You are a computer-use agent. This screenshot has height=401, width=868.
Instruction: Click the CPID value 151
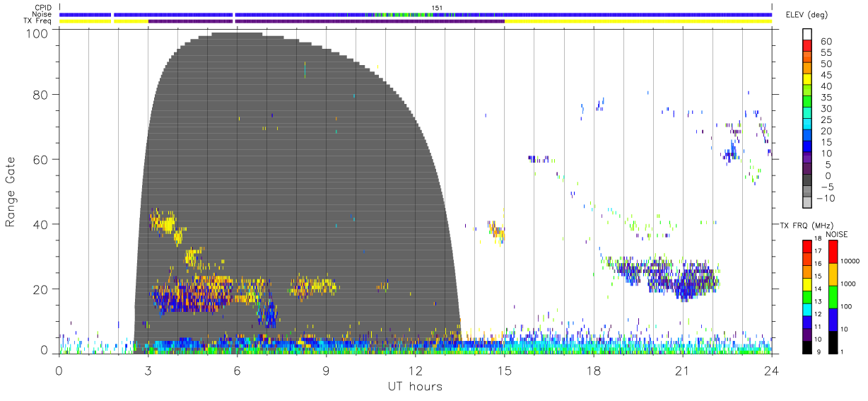[438, 8]
